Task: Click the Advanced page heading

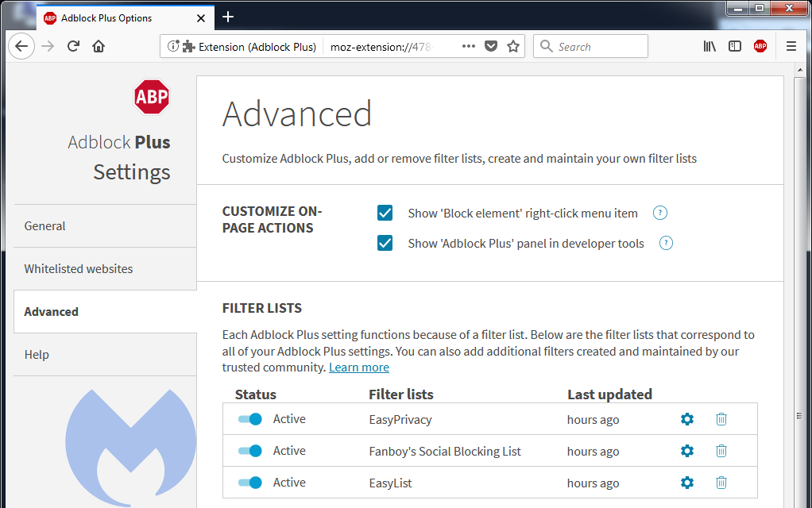Action: (297, 114)
